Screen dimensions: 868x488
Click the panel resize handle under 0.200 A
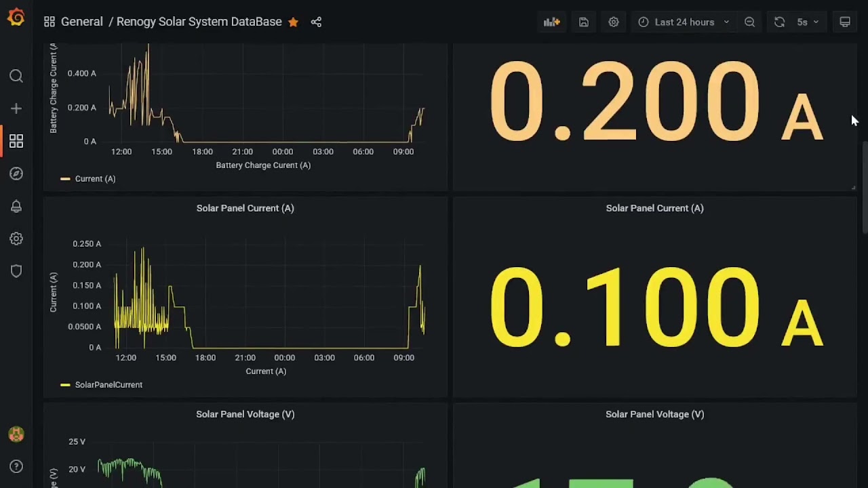853,187
